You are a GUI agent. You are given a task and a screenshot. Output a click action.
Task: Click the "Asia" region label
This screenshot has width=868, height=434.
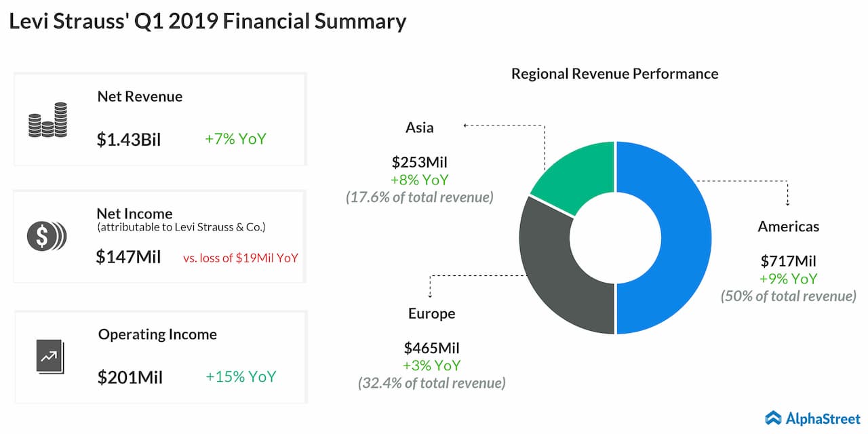[x=420, y=127]
